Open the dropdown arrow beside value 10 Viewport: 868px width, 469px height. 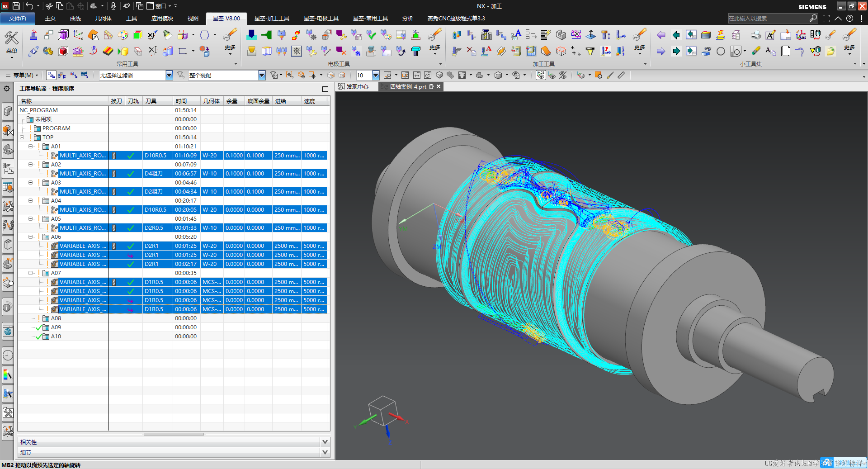[x=376, y=75]
